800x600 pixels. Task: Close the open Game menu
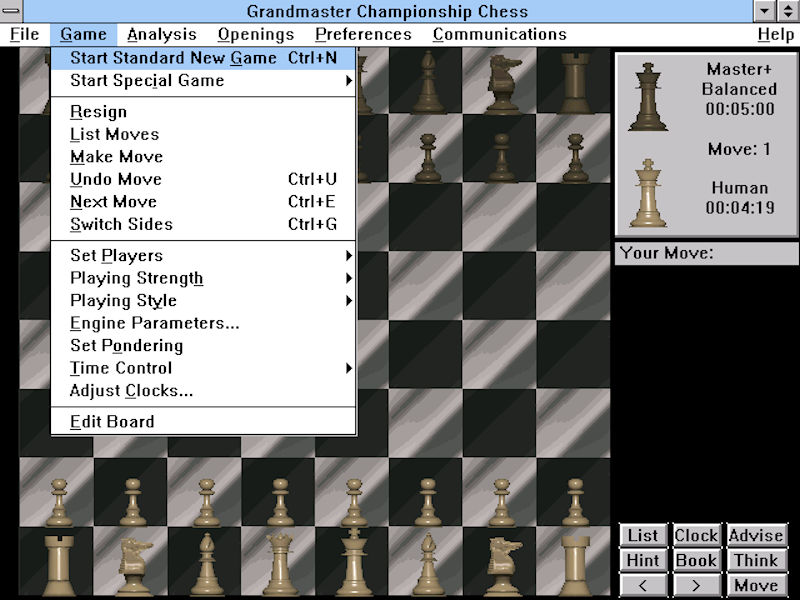(84, 34)
